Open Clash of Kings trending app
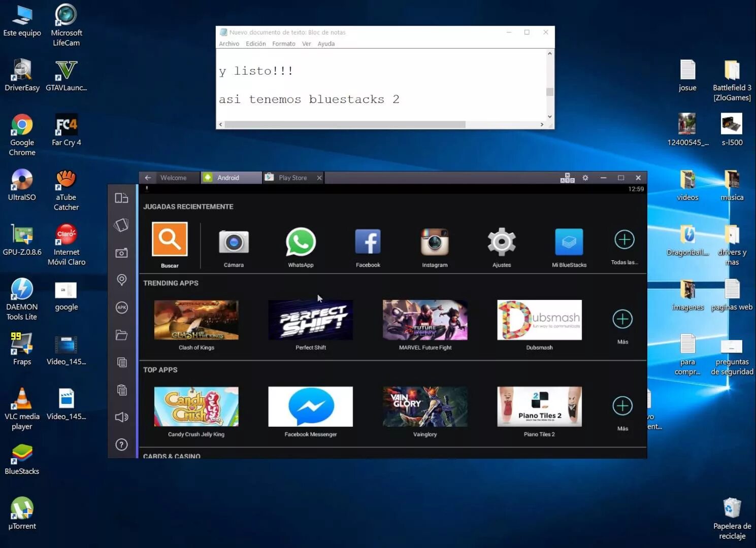Viewport: 756px width, 548px height. click(196, 320)
